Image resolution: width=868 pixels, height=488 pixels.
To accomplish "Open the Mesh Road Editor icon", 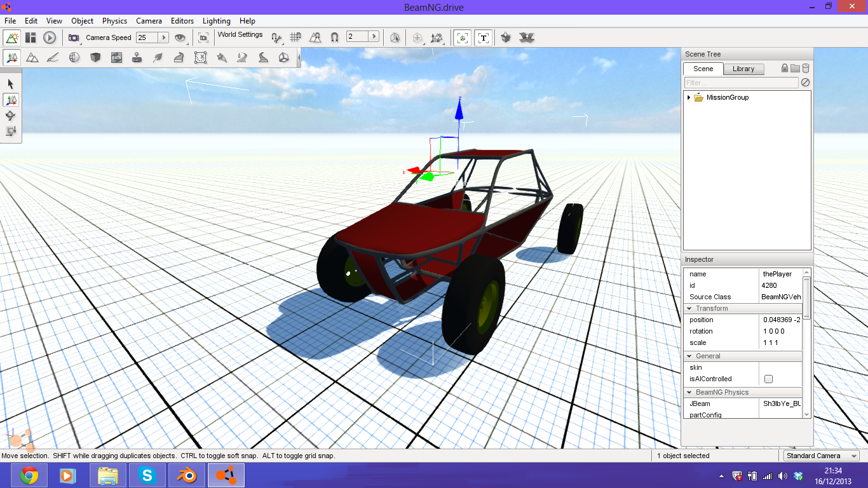I will [x=179, y=58].
